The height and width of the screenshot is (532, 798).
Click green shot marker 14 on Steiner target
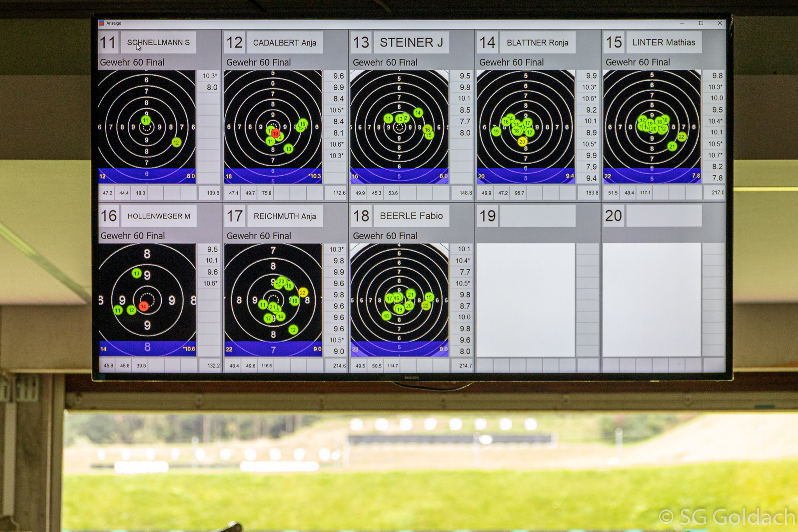418,113
